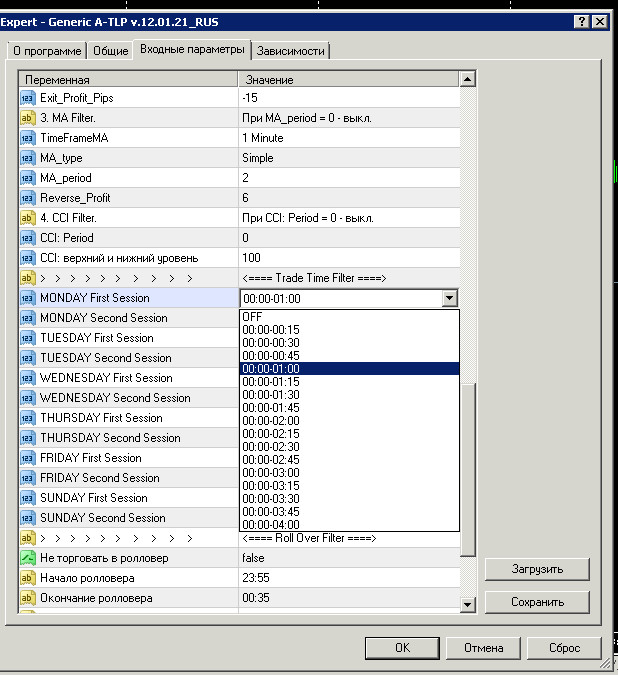Click the Сохранить button
This screenshot has width=618, height=676.
[x=537, y=602]
